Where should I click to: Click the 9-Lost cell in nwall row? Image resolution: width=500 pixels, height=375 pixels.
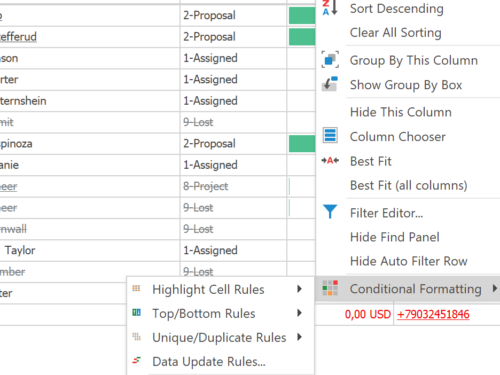pos(233,229)
